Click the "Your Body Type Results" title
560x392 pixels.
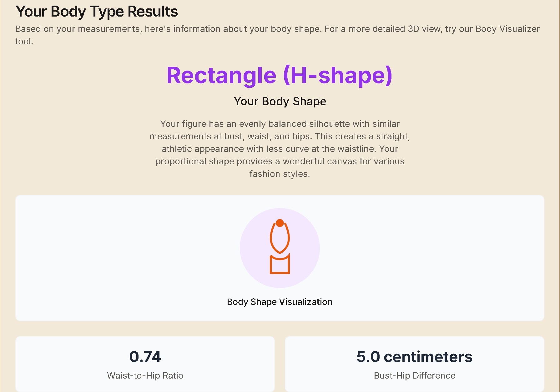(97, 12)
